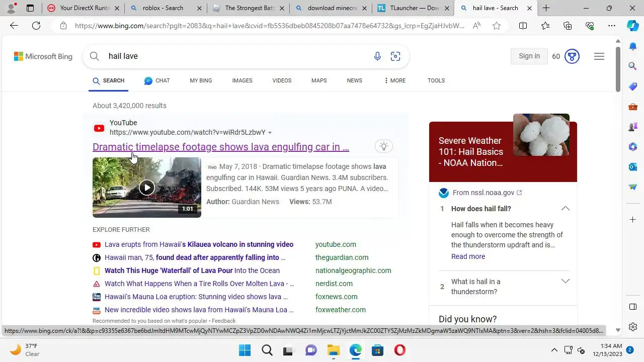Switch to 'The Strongest Battle' tab
Image resolution: width=644 pixels, height=362 pixels.
248,8
